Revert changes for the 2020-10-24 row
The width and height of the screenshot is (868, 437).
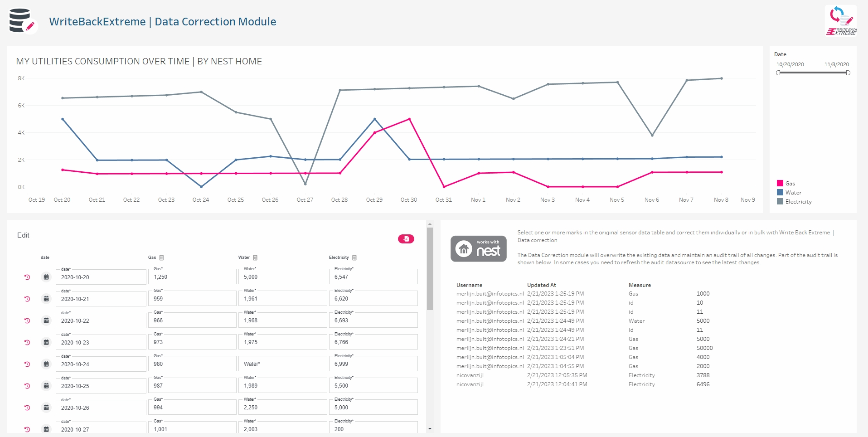pos(27,364)
